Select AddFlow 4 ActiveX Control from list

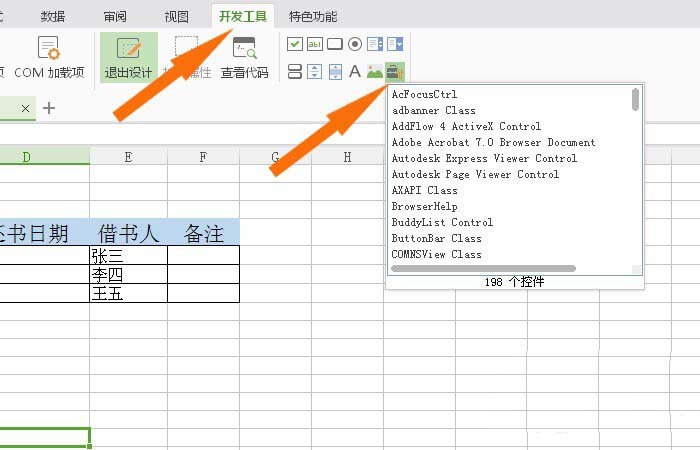click(466, 127)
